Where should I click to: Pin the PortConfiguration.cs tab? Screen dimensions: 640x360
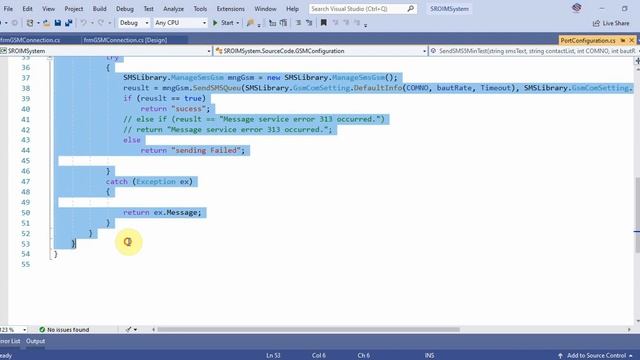coord(622,40)
